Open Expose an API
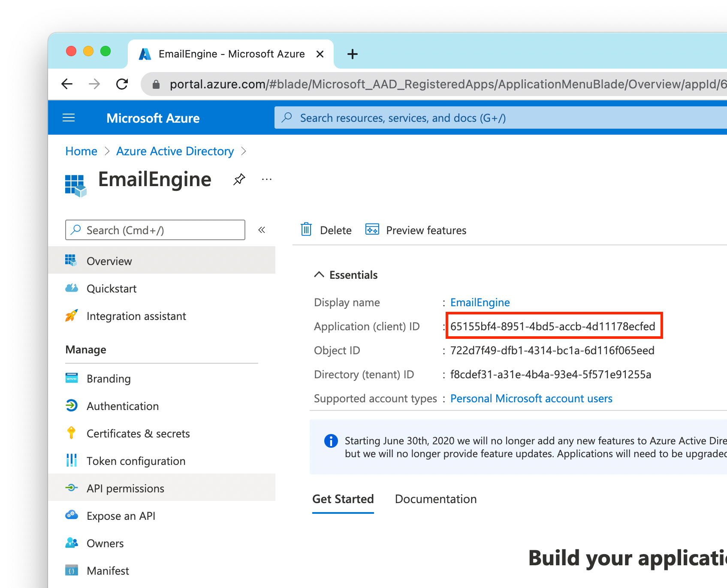The height and width of the screenshot is (588, 727). coord(162,516)
